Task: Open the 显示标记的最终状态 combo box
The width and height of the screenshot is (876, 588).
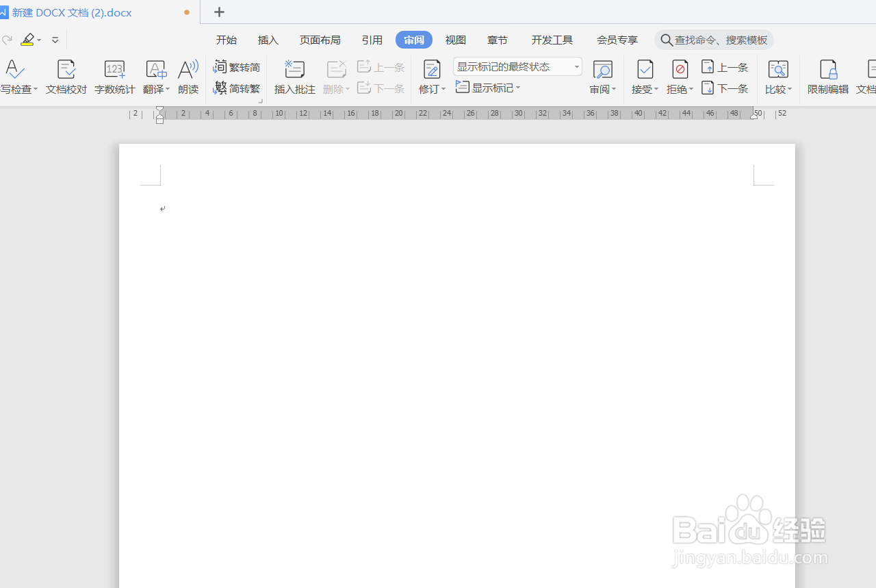Action: click(x=517, y=67)
